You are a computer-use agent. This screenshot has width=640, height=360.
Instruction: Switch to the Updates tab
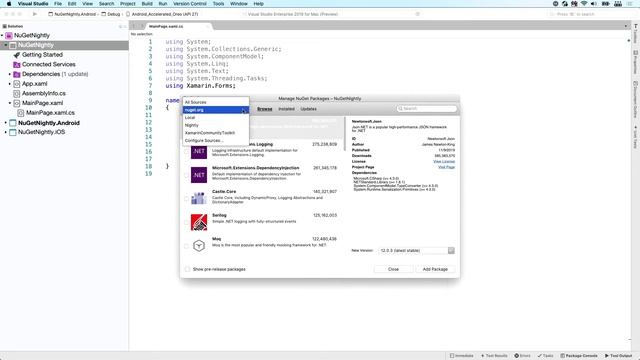(x=308, y=109)
